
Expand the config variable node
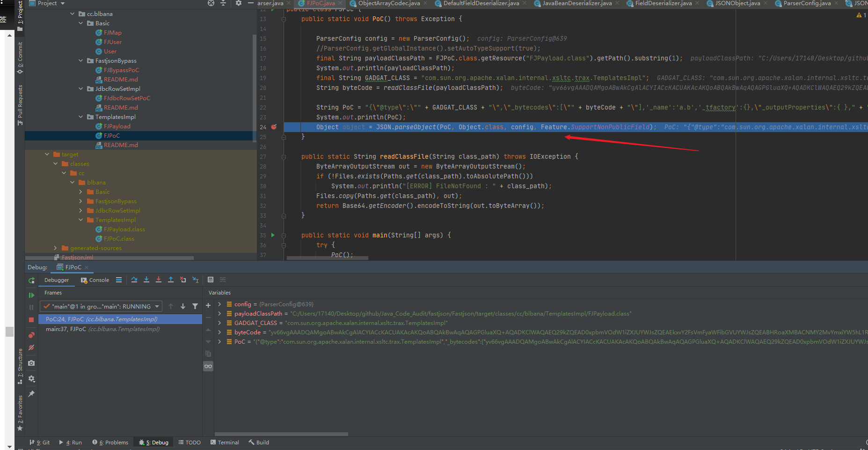pyautogui.click(x=219, y=304)
